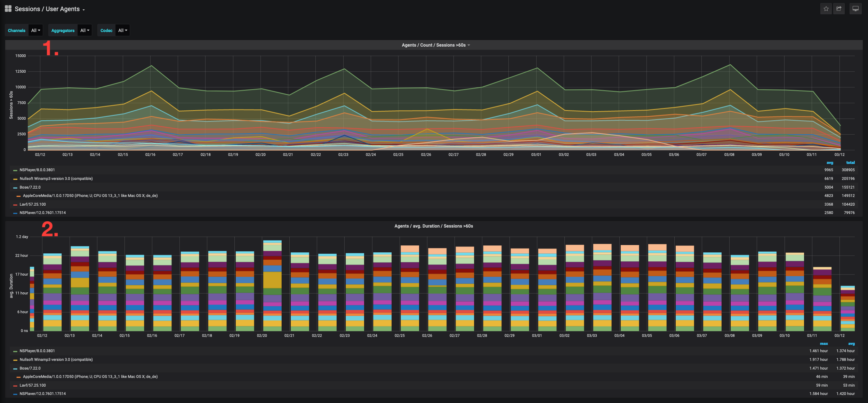Click Winamp3 max value 1.917 hour

pos(819,359)
